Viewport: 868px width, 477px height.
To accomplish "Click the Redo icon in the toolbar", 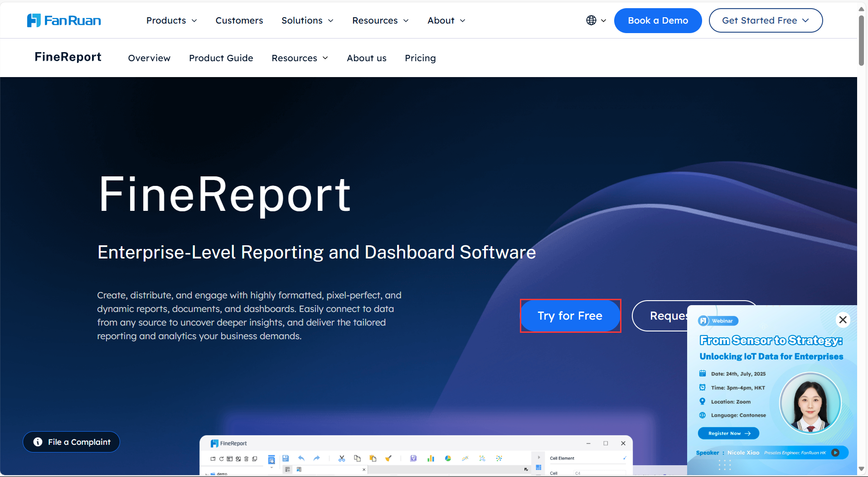I will 316,458.
